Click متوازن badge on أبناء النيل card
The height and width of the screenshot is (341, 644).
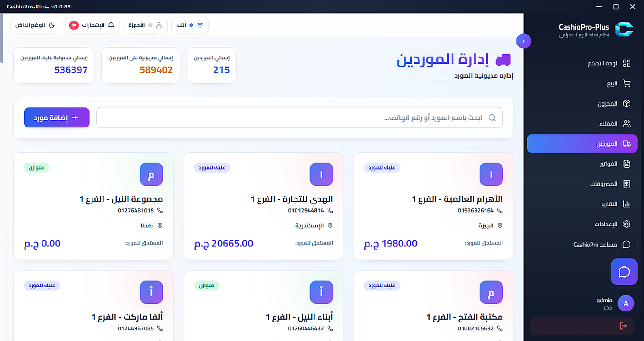point(207,286)
